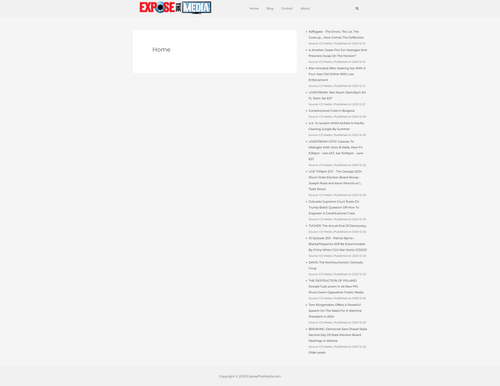Viewport: 500px width, 386px height.
Task: Open article about cease-fire for hostages
Action: point(337,53)
